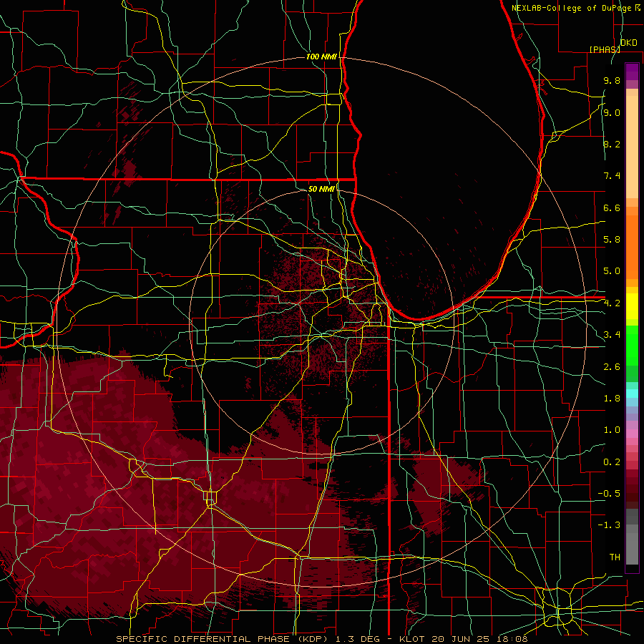This screenshot has height=644, width=644.
Task: Click the "50 NMI" range ring label
Action: point(321,189)
